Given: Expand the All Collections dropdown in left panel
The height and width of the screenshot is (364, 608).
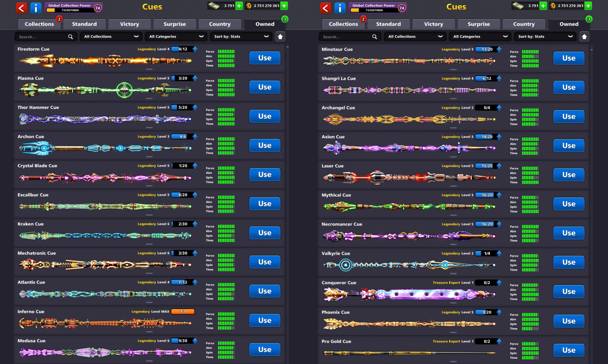Looking at the screenshot, I should click(111, 37).
